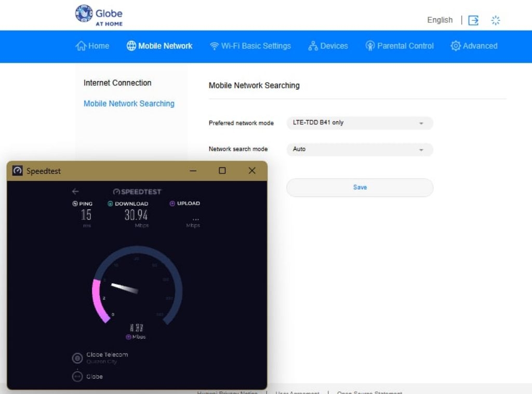Open Network search mode dropdown

(360, 149)
